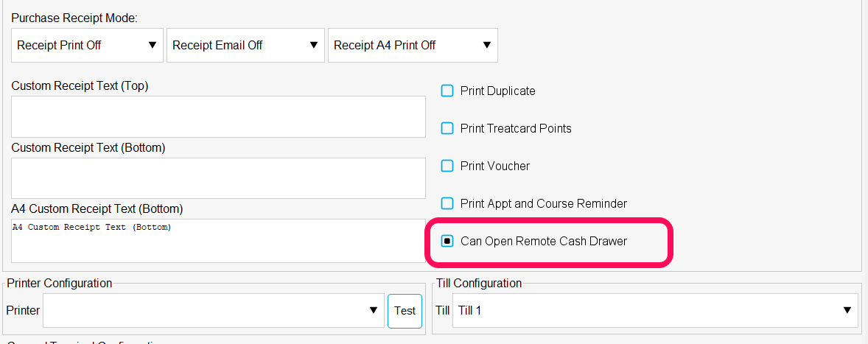Image resolution: width=868 pixels, height=344 pixels.
Task: Open the Receipt A4 Print Off dropdown
Action: tap(413, 46)
